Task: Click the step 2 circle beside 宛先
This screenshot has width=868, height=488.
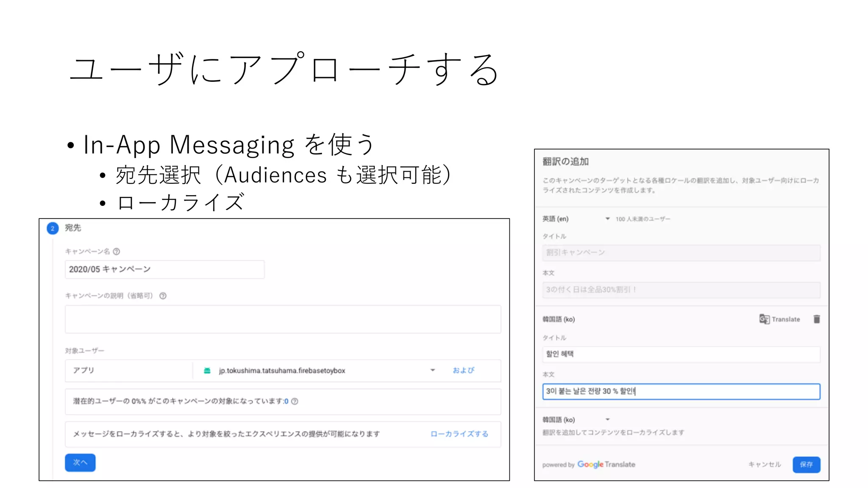Action: (53, 228)
